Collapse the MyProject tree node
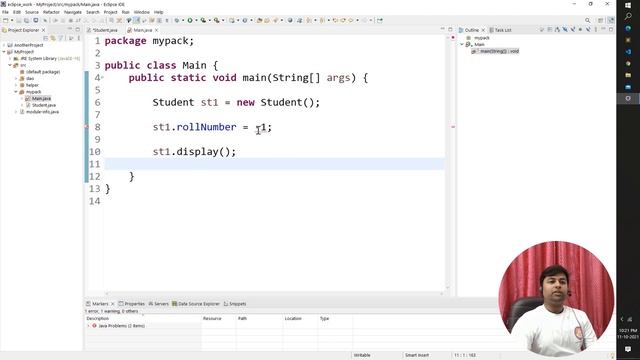Screen dimensions: 640x360 click(4, 52)
